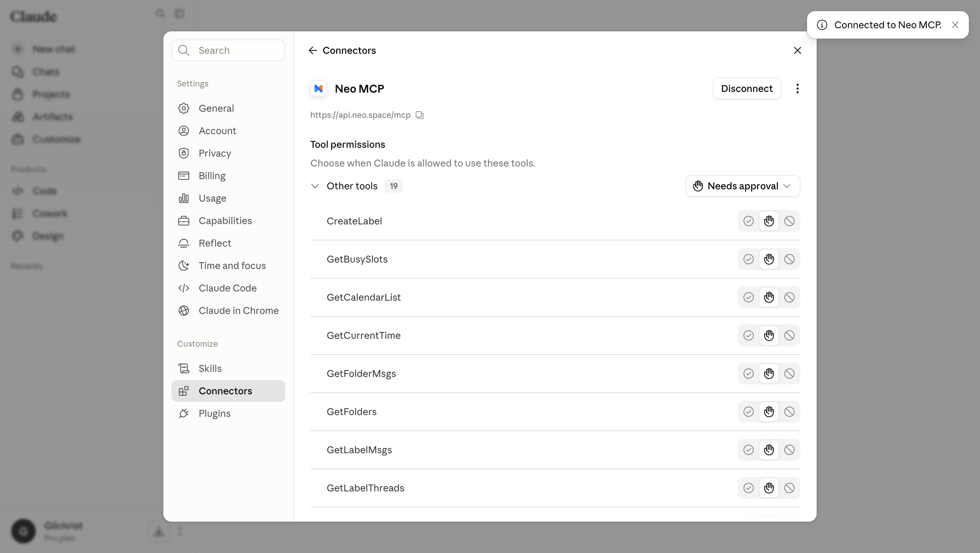Open General settings
The width and height of the screenshot is (980, 553).
click(228, 109)
